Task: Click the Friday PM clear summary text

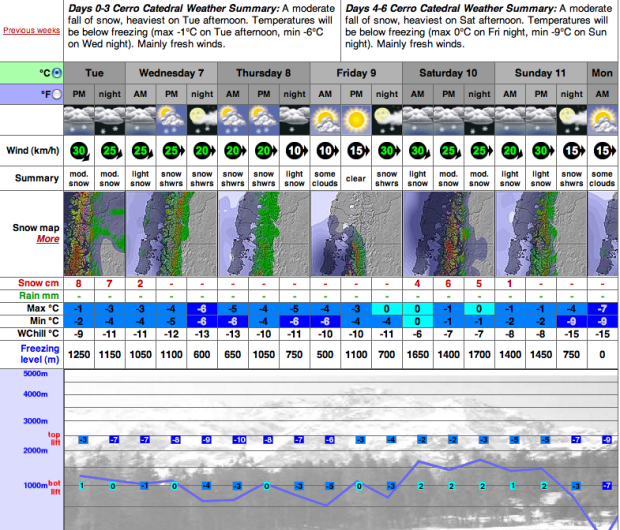Action: pos(356,179)
